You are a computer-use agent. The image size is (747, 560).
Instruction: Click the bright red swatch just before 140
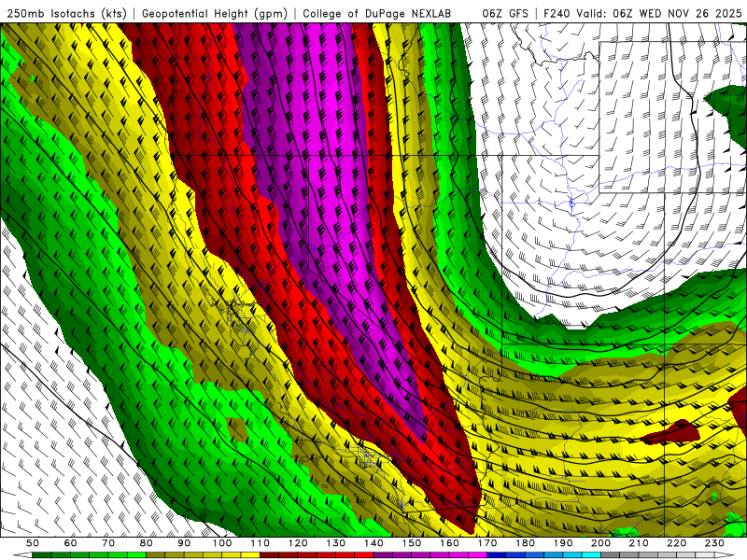[364, 555]
